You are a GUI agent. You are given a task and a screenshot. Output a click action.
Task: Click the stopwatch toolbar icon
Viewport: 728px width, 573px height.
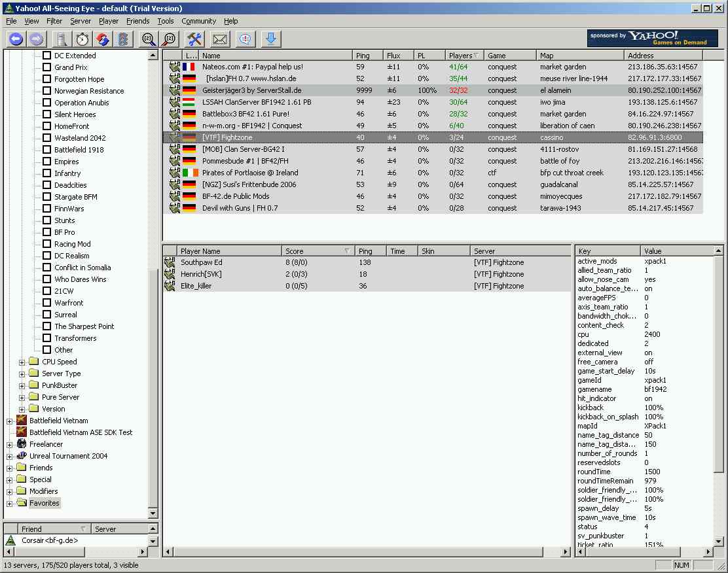coord(82,39)
